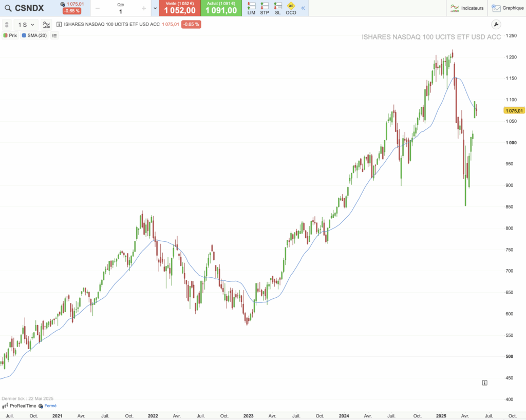Click the ProRealTime label
The height and width of the screenshot is (420, 526).
(x=23, y=406)
